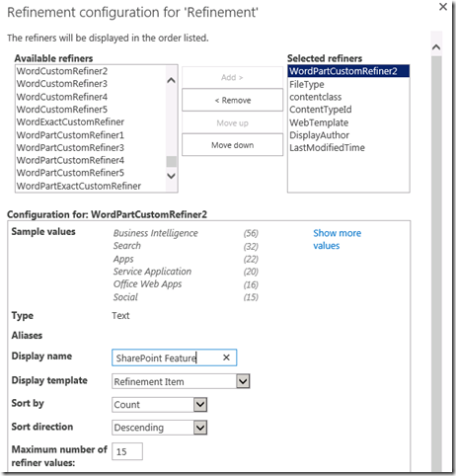Select WordCustomRefiner3 in available refiners

pos(62,84)
